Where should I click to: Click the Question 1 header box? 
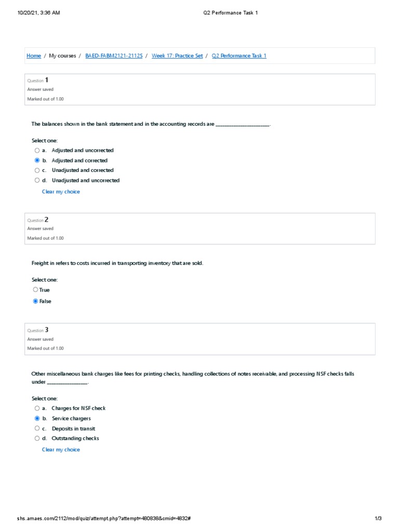[200, 89]
